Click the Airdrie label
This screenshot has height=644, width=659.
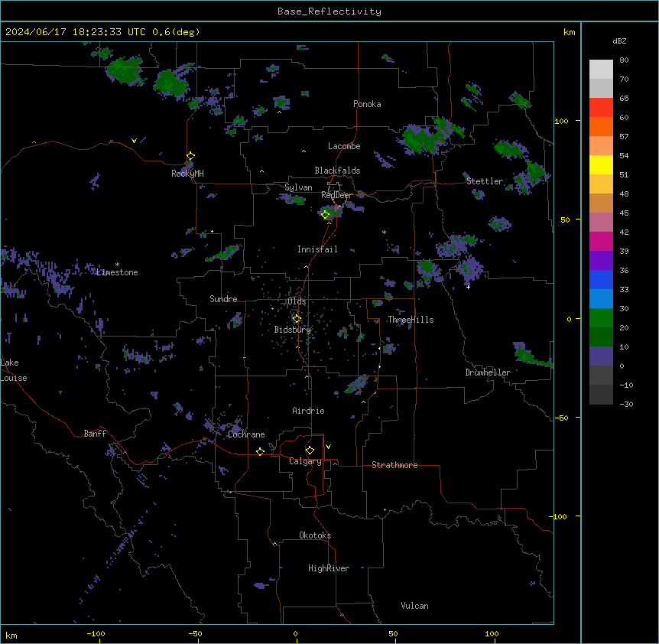click(x=308, y=411)
